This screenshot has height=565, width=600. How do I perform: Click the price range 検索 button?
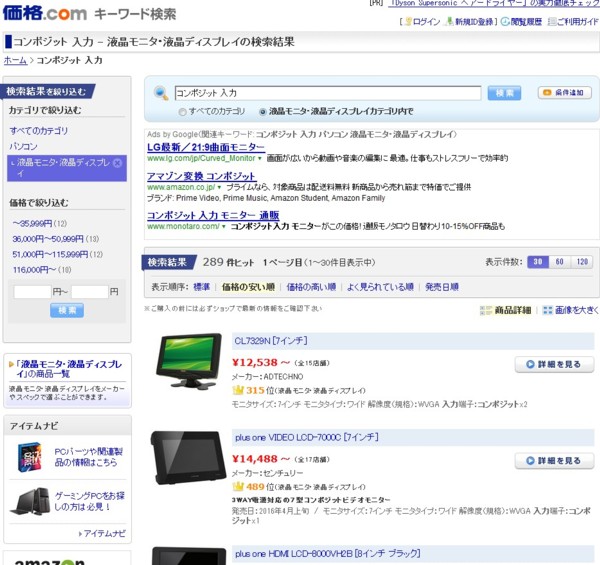point(67,310)
